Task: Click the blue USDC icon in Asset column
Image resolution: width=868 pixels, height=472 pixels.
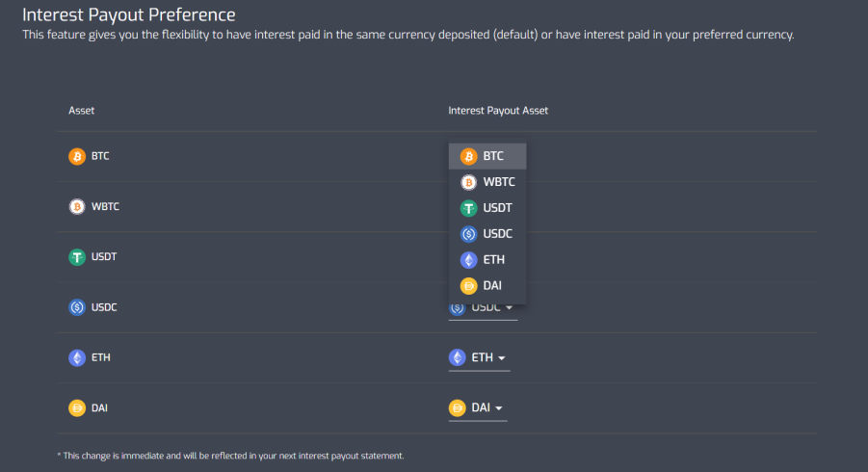Action: pos(77,307)
